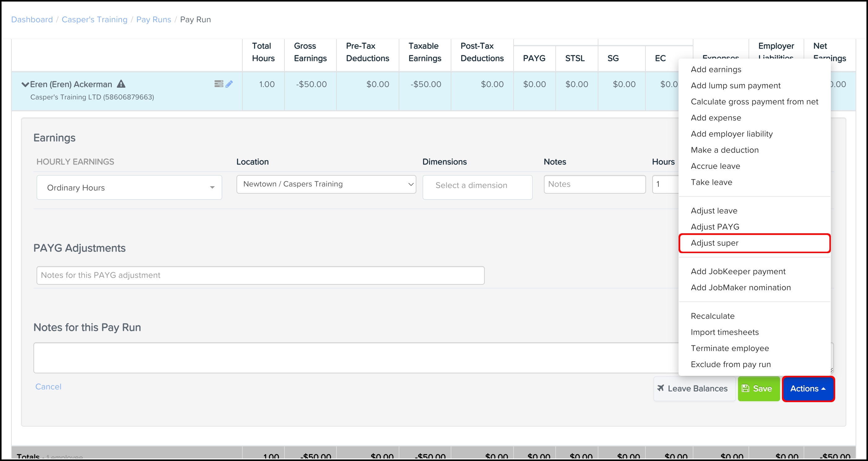Open the Ordinary Hours pay category dropdown
This screenshot has height=461, width=868.
point(129,187)
